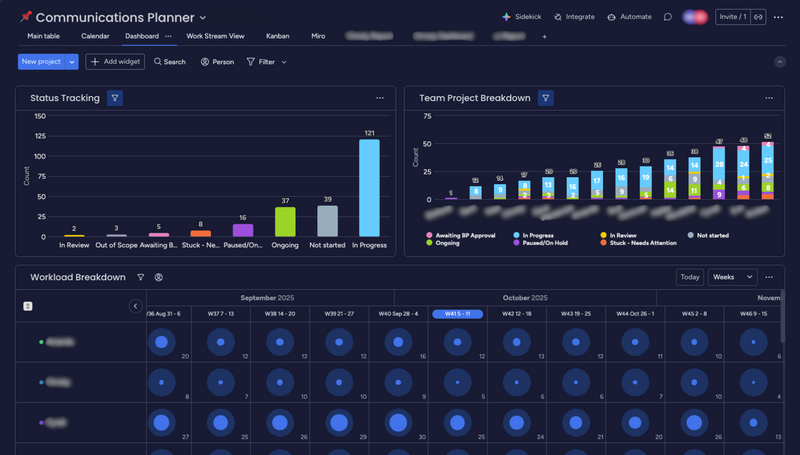The image size is (800, 455).
Task: Click the Status Tracking filter icon
Action: (115, 98)
